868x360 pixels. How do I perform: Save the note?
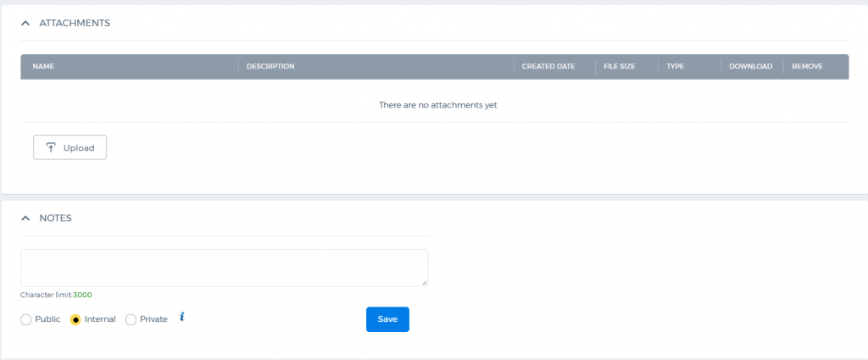387,319
